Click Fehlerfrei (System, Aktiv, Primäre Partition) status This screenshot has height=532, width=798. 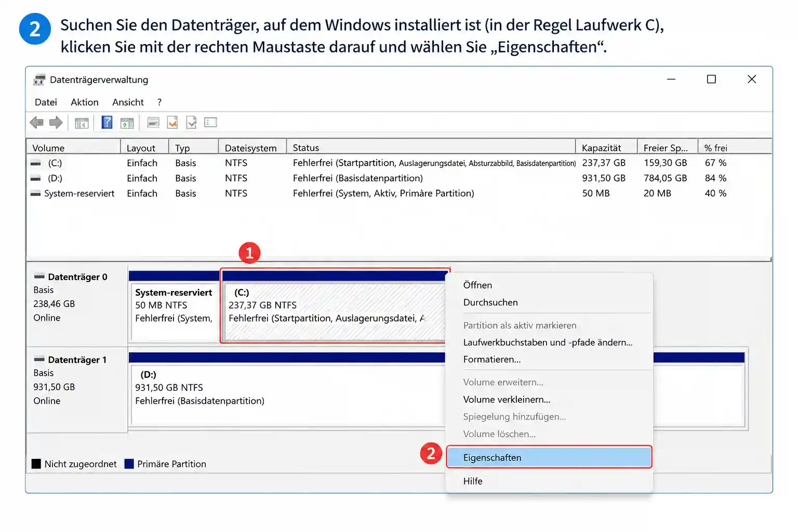[383, 193]
